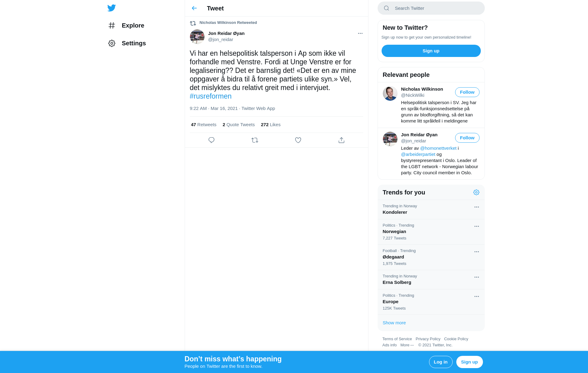Retweet using the action bar retweet icon
Image resolution: width=588 pixels, height=373 pixels.
coord(255,140)
